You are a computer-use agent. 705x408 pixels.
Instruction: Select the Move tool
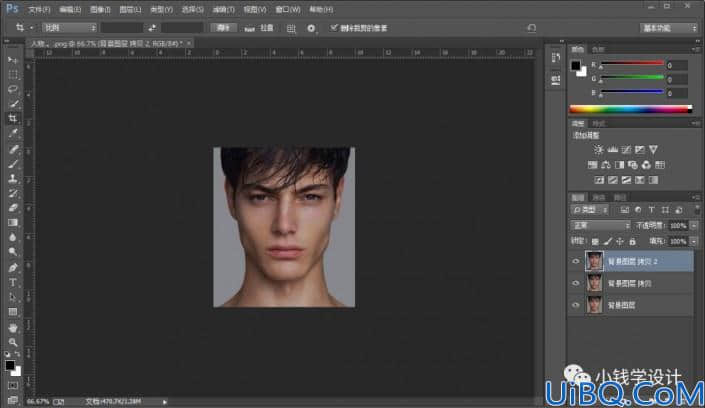point(13,59)
